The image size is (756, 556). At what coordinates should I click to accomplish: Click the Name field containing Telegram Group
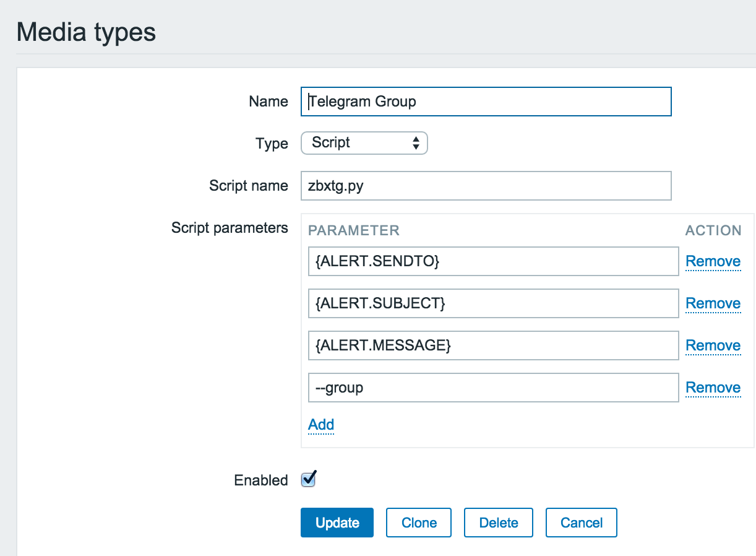pos(486,102)
